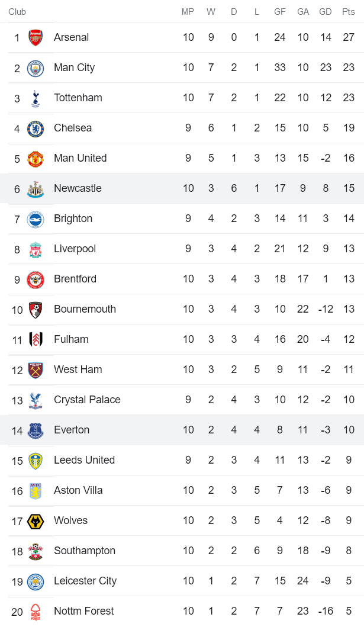Click Aston Villa's points value
The width and height of the screenshot is (364, 630).
pos(349,490)
